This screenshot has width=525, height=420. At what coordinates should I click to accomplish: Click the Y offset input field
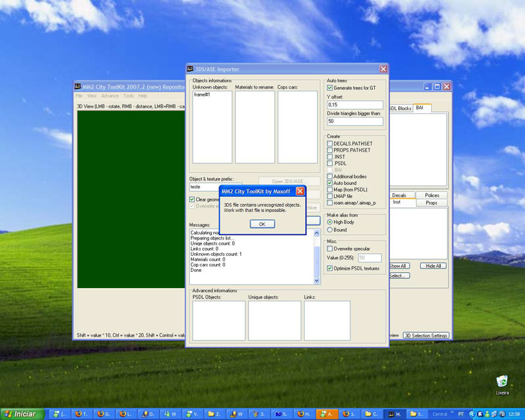[354, 105]
